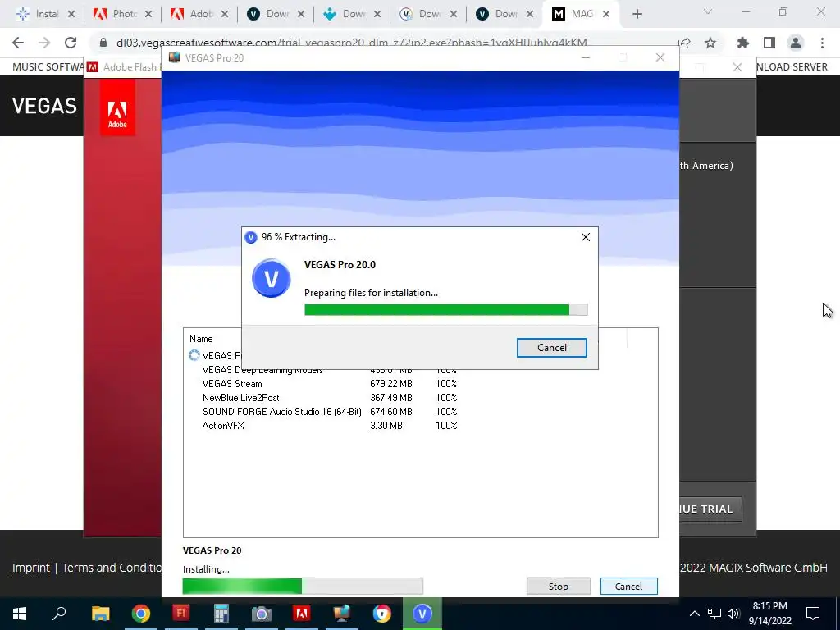Viewport: 840px width, 630px height.
Task: Minimize the VEGAS Pro 20 installer window
Action: coord(586,58)
